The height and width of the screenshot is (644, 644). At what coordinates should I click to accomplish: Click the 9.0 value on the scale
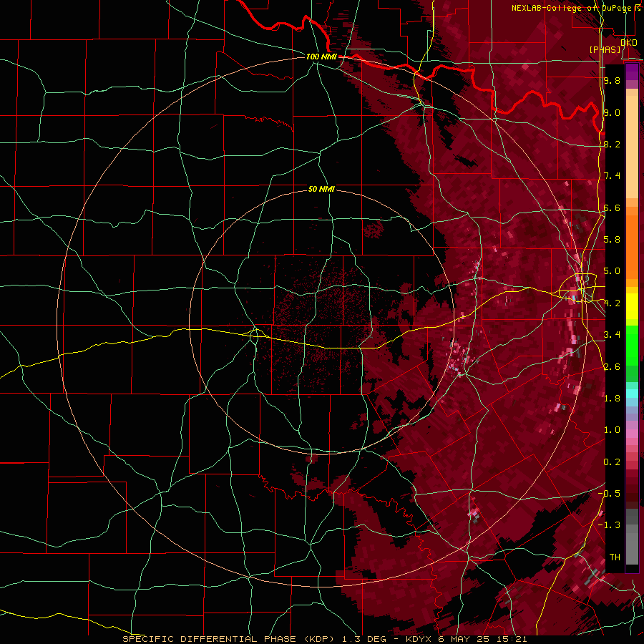coord(612,112)
